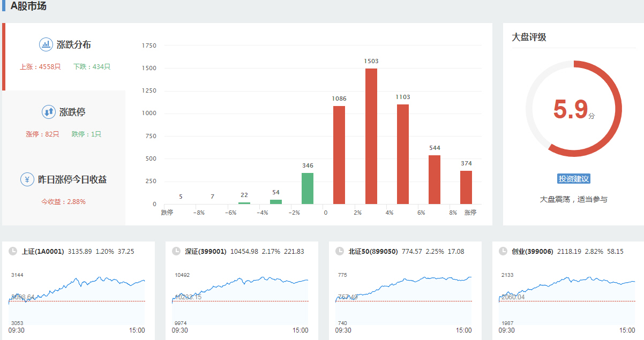This screenshot has width=644, height=340.
Task: Click the 上证 intraday line chart
Action: pos(77,299)
